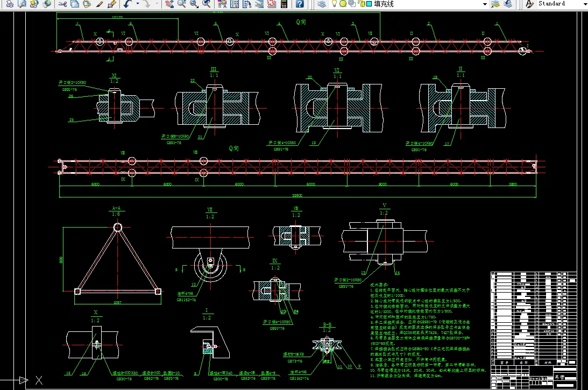
Task: Click the Undo arrow
Action: [x=127, y=4]
